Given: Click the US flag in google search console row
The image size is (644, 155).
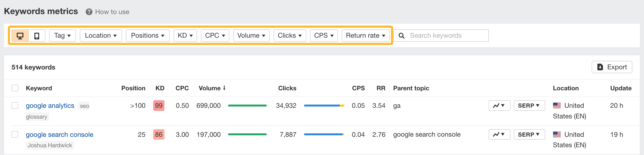Looking at the screenshot, I should tap(557, 134).
